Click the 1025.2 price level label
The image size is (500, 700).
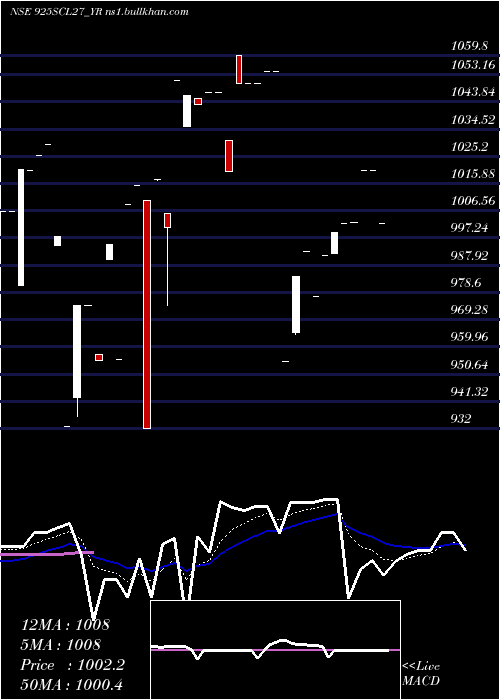(469, 147)
